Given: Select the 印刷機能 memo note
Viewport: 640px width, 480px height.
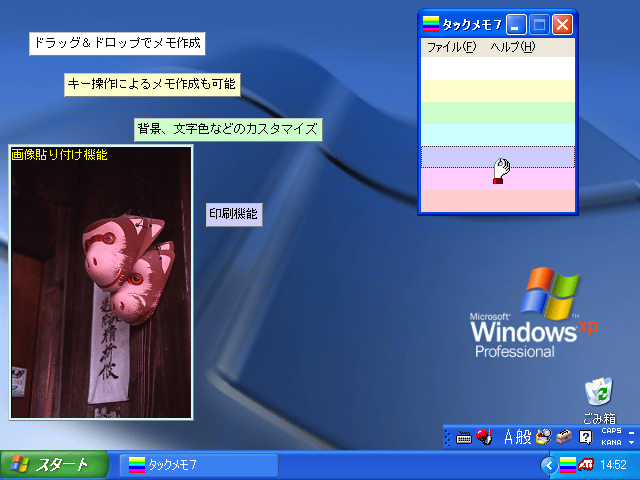Looking at the screenshot, I should point(234,214).
